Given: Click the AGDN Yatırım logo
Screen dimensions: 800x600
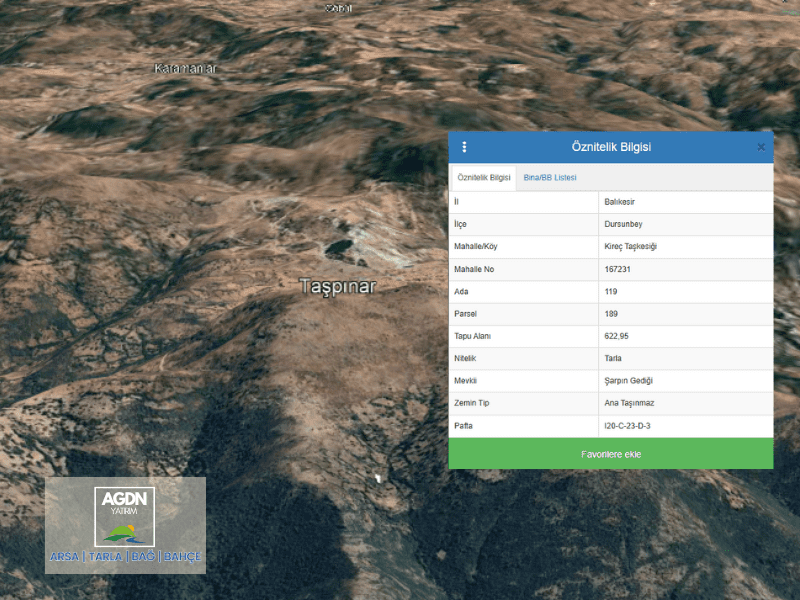Looking at the screenshot, I should pos(125,525).
